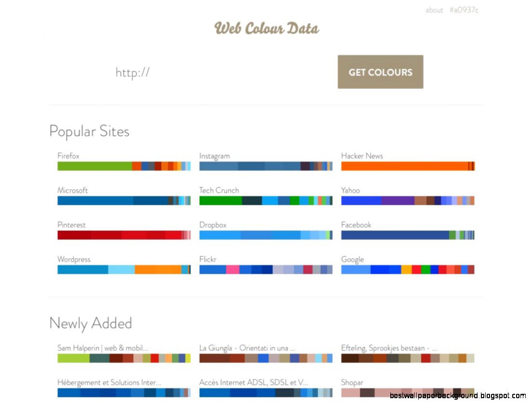Open the Firefox site link
The image size is (532, 403).
68,156
